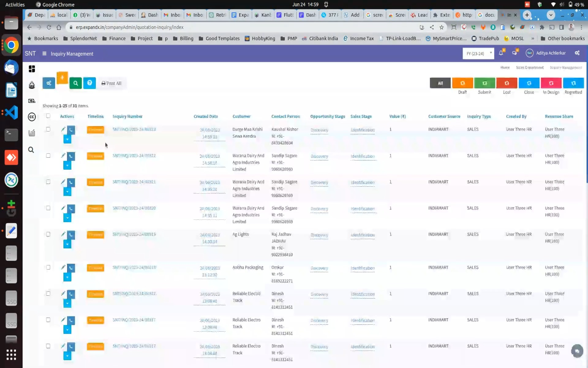Filter inquiries by the Draft status tab
Viewport: 588px width, 368px height.
463,83
